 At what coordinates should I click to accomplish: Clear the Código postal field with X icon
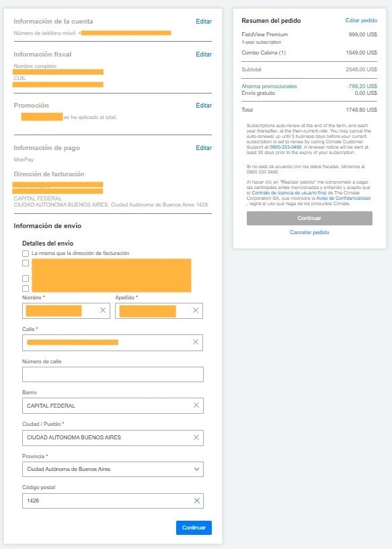197,501
